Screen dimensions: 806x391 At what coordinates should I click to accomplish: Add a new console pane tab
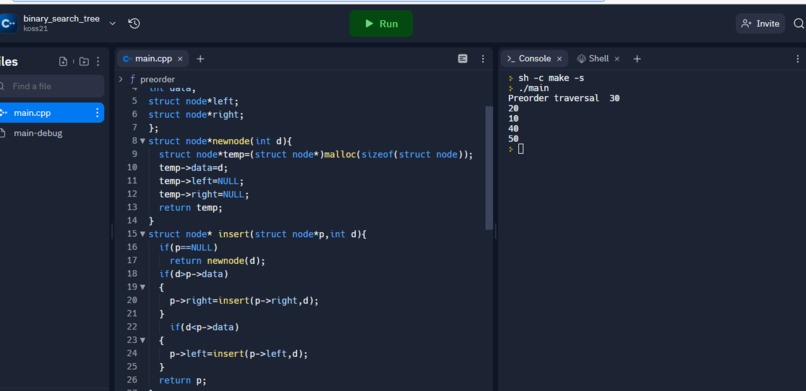pos(637,59)
